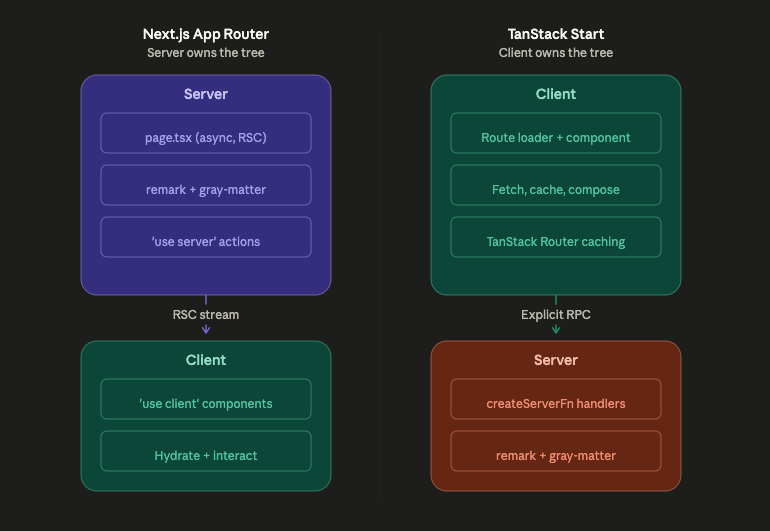Click the 'Client' title under Next.js App Router
Screen dimensions: 770x531
(206, 360)
